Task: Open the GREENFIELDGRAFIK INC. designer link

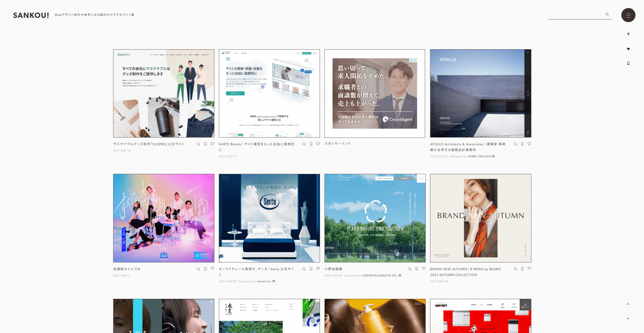Action: (x=380, y=276)
